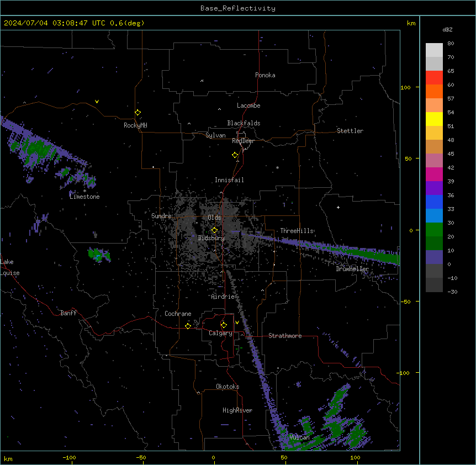Click the Lacombe city label
The image size is (476, 465).
click(248, 105)
